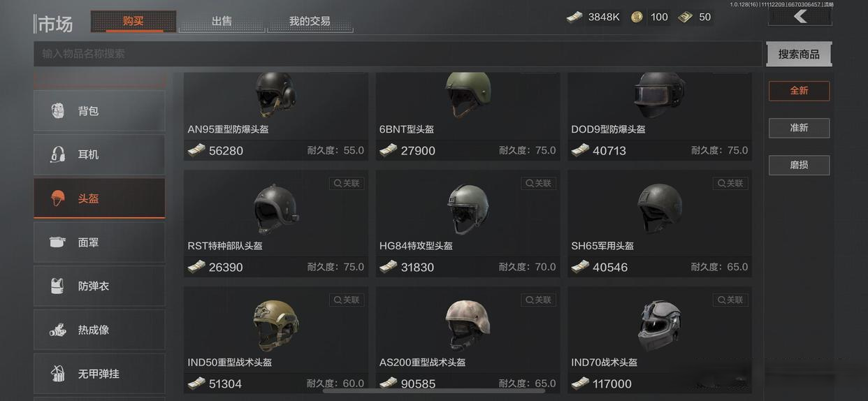Select the 无甲弹挂 chest rig icon
Screen dimensions: 868x401
(58, 374)
